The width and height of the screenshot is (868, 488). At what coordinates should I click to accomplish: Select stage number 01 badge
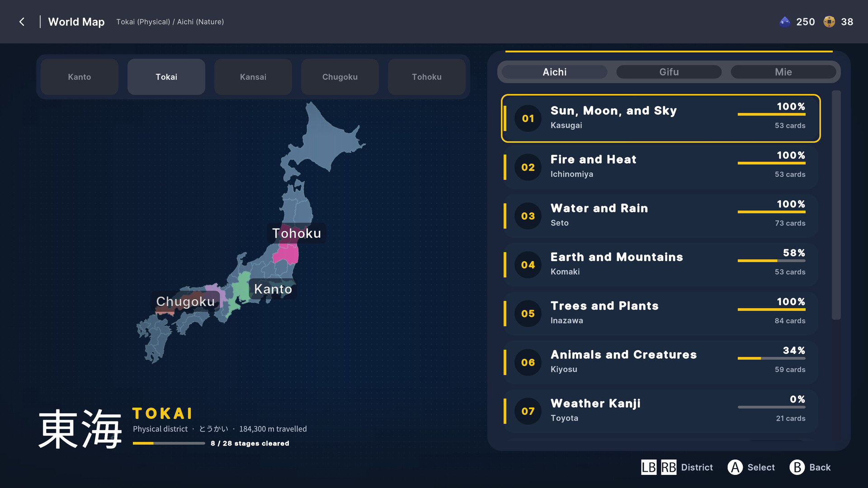click(528, 118)
